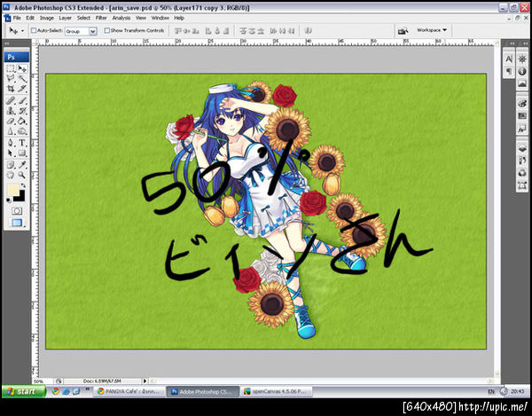Select the Type tool
532x416 pixels.
[22, 143]
